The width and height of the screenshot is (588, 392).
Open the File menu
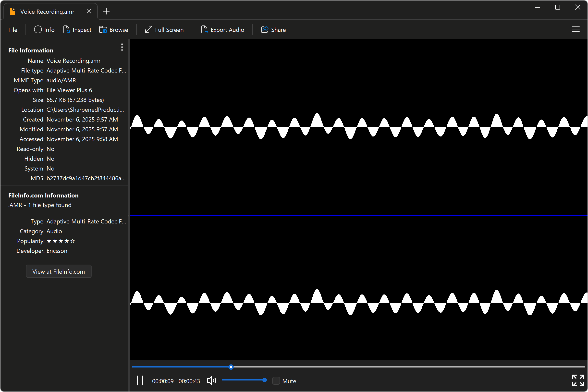point(12,29)
